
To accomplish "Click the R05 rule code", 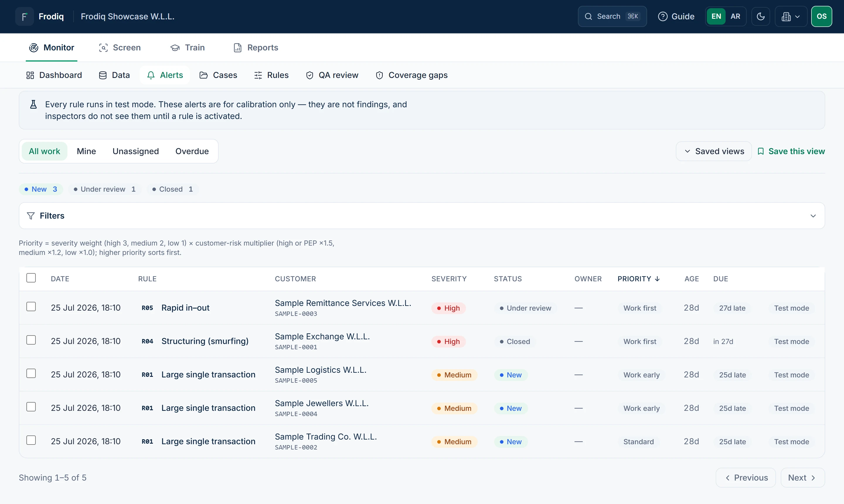I will click(x=147, y=308).
